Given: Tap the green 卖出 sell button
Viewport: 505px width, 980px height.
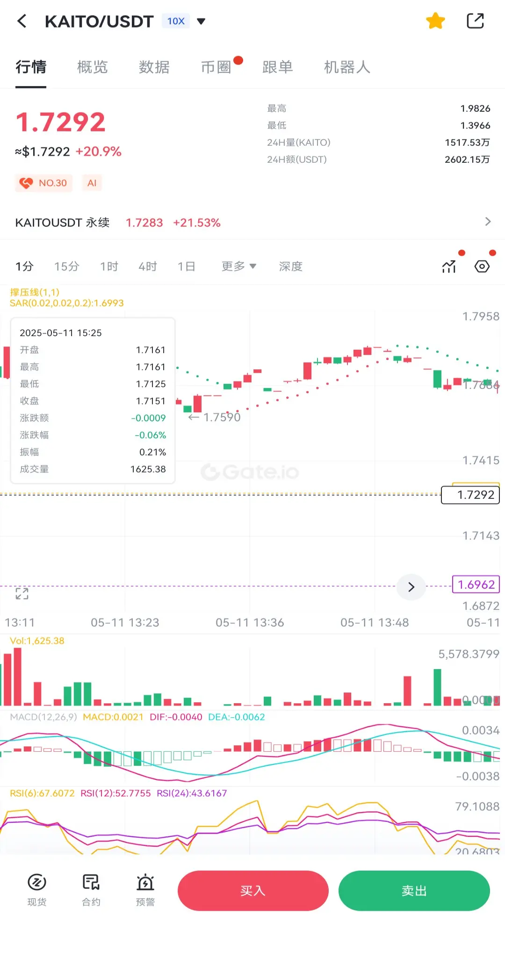Looking at the screenshot, I should [x=414, y=891].
